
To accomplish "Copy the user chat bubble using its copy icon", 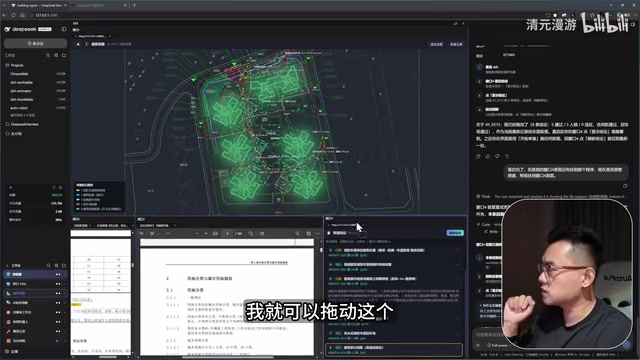I will [x=625, y=186].
